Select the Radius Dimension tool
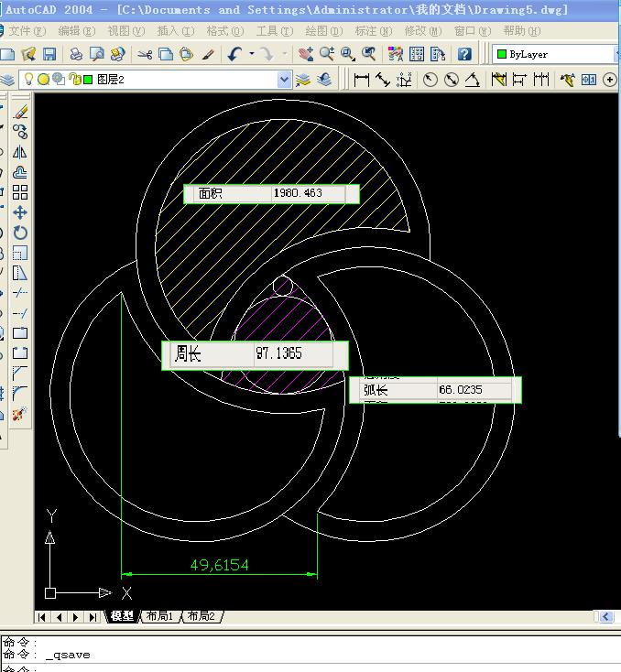621x672 pixels. (430, 80)
